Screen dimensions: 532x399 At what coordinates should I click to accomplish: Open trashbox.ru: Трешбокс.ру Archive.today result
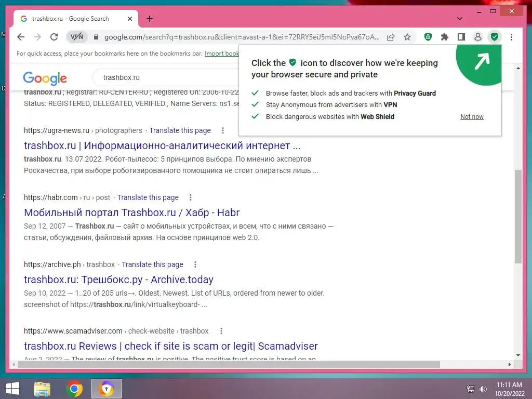[x=119, y=280]
